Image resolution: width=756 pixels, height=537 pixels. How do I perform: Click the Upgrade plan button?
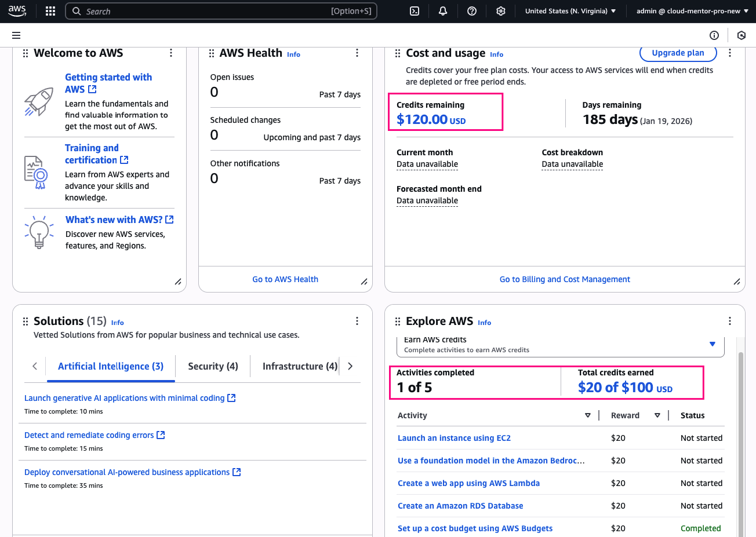click(x=678, y=53)
